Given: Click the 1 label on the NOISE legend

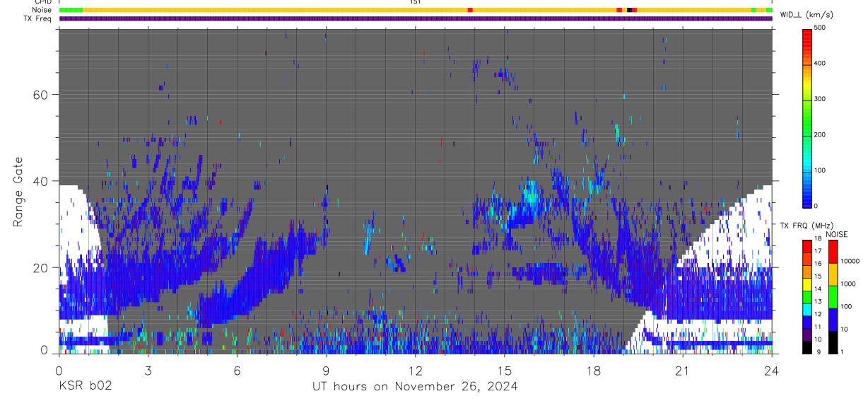Looking at the screenshot, I should pyautogui.click(x=841, y=352).
